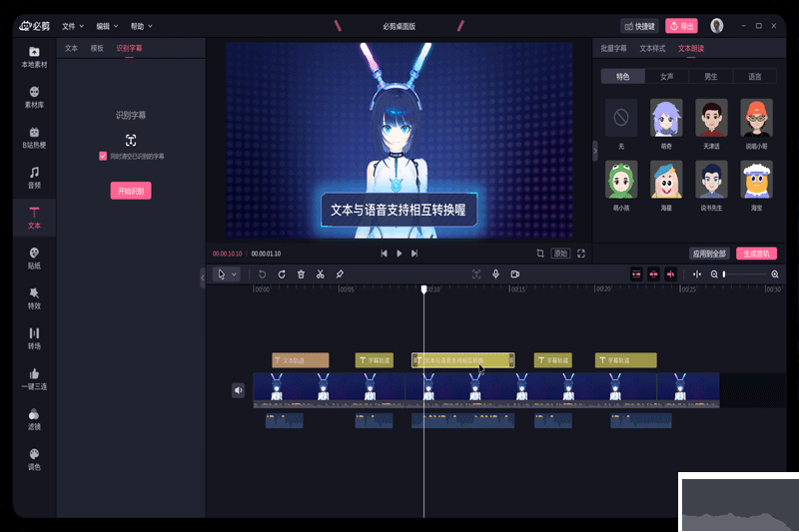Collapse the right panel with side chevron

[595, 150]
